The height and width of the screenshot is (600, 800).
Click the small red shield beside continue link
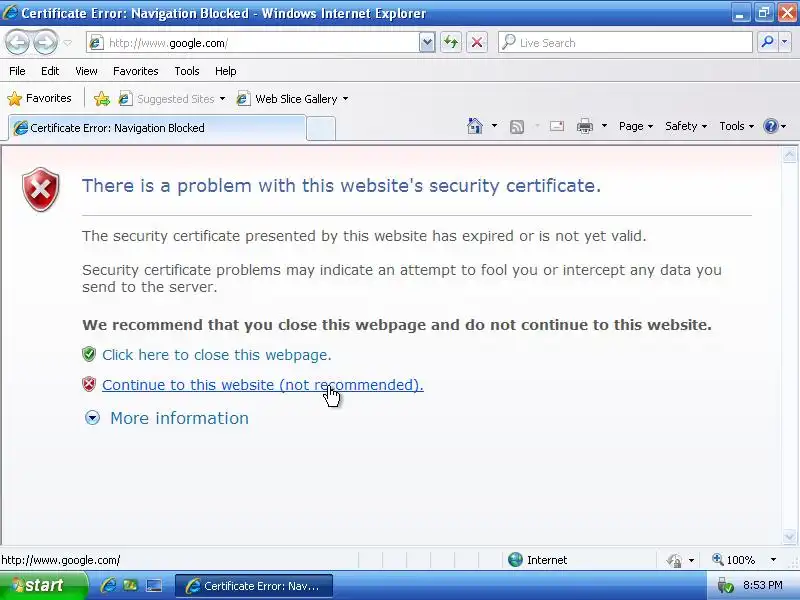point(89,384)
